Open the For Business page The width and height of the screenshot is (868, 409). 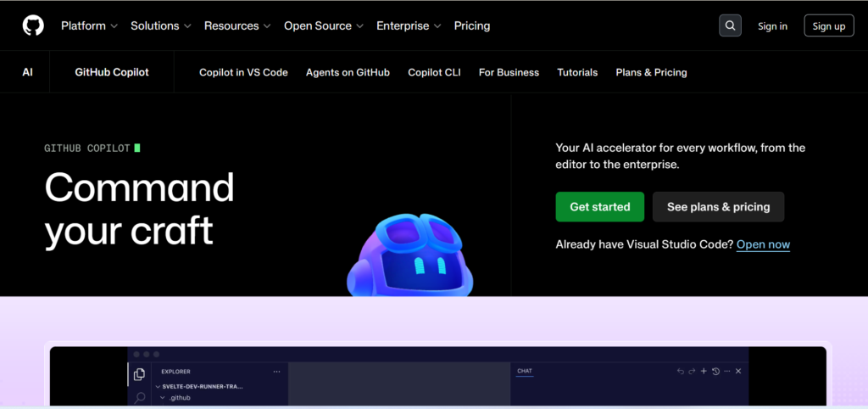509,72
